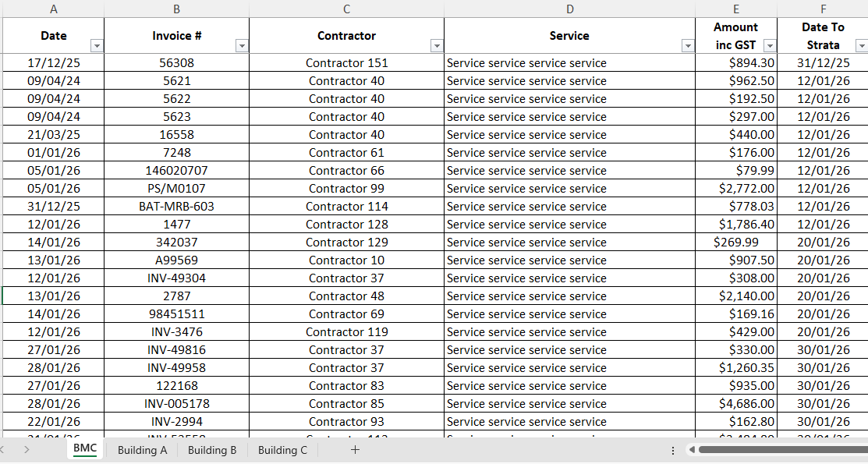Image resolution: width=868 pixels, height=464 pixels.
Task: Open the Date To Strata filter dropdown
Action: (858, 45)
